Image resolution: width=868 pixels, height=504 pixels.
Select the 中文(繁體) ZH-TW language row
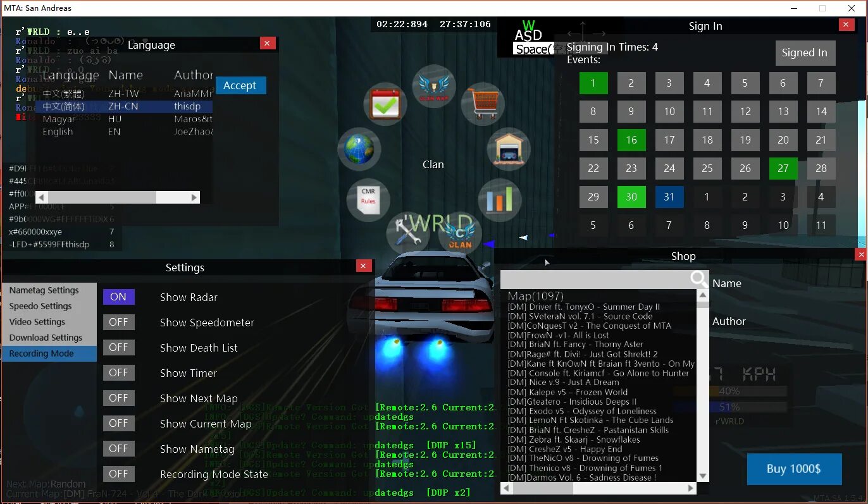pyautogui.click(x=124, y=94)
